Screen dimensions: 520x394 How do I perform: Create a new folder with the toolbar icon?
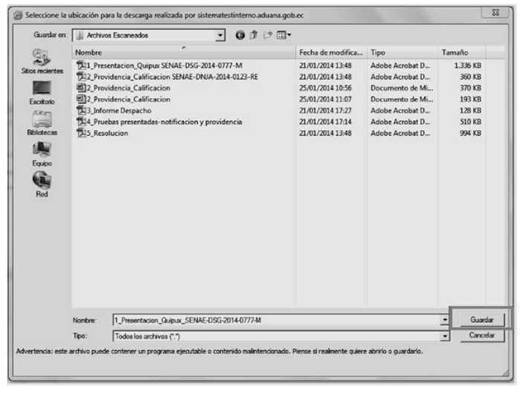click(x=268, y=35)
